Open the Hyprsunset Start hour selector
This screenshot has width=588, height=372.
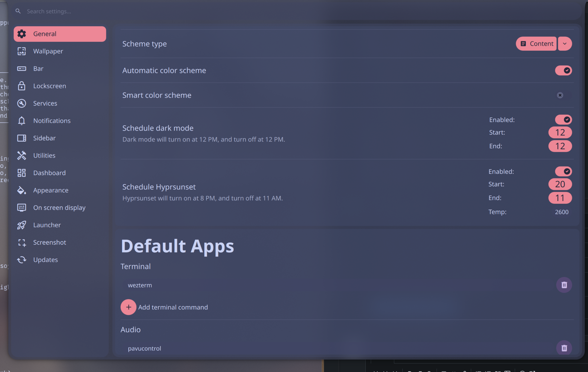tap(560, 184)
